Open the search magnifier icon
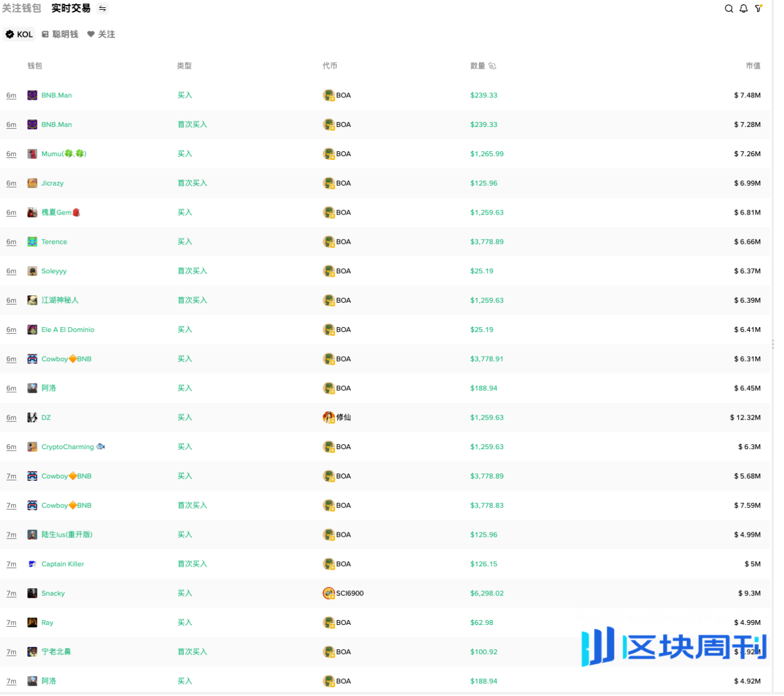The width and height of the screenshot is (784, 696). click(729, 9)
